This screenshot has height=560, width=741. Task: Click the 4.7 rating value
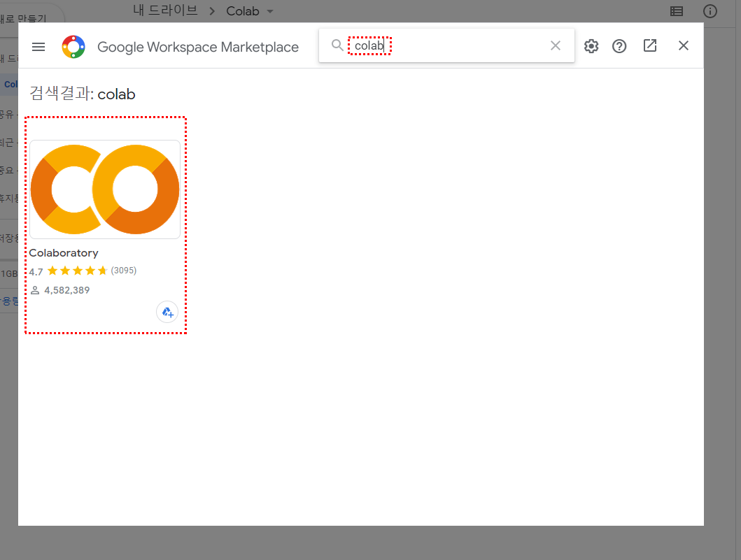point(36,271)
